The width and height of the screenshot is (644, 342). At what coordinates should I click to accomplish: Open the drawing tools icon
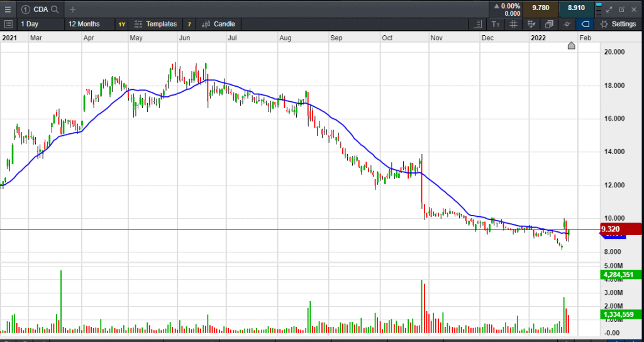click(531, 24)
